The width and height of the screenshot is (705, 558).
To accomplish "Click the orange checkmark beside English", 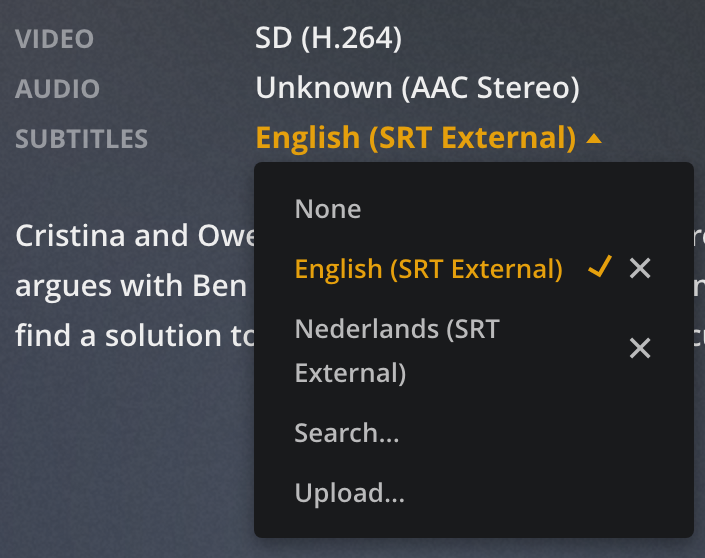I will 599,267.
